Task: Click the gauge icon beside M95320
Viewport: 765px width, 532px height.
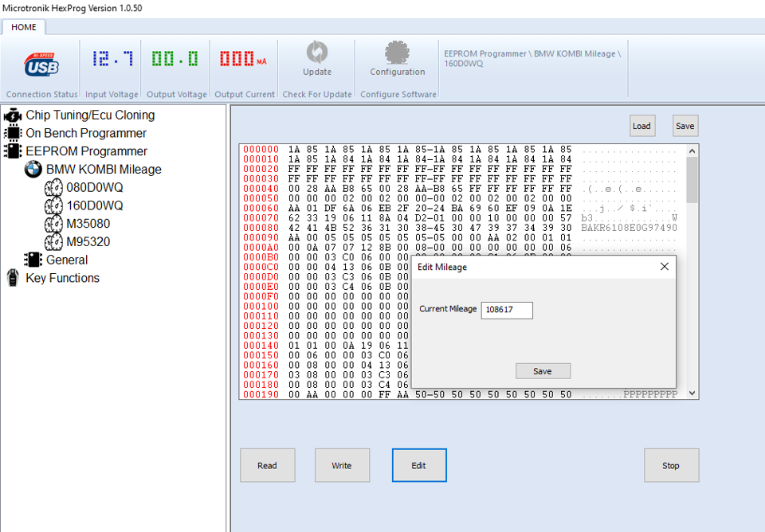Action: click(x=53, y=242)
